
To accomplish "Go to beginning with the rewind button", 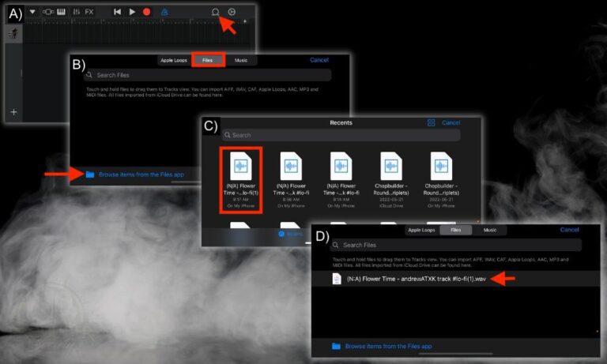I will 117,12.
